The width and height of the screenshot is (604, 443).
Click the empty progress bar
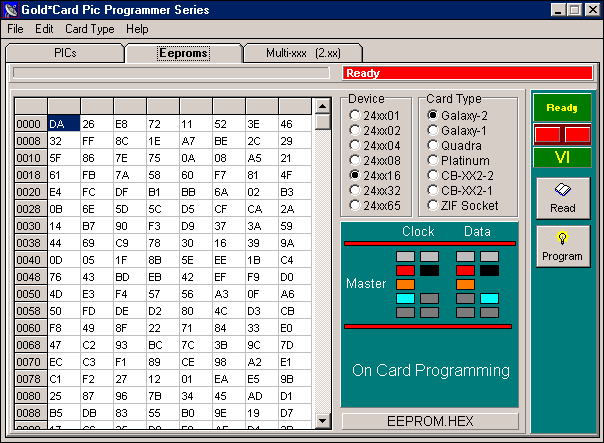pos(171,73)
